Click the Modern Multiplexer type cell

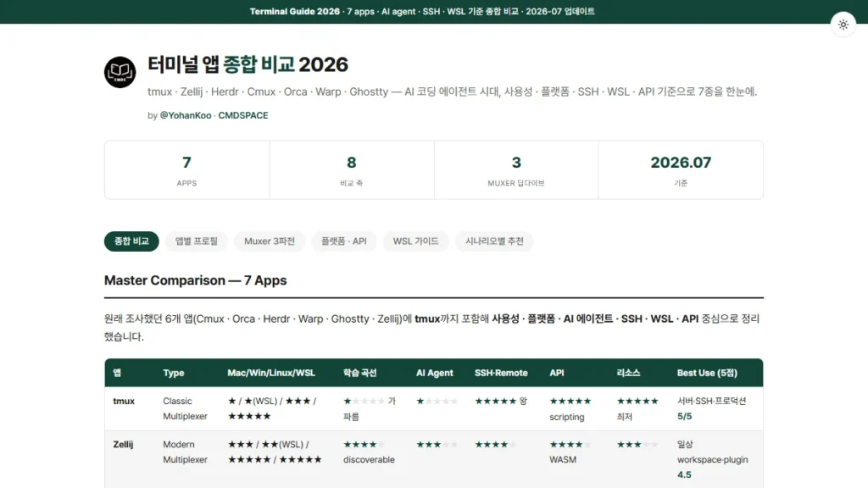(x=185, y=452)
